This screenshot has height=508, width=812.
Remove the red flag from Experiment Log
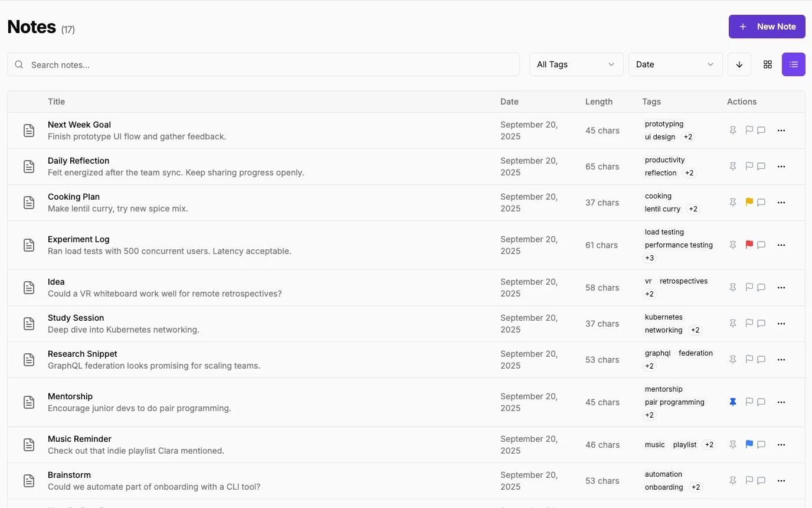pyautogui.click(x=749, y=245)
